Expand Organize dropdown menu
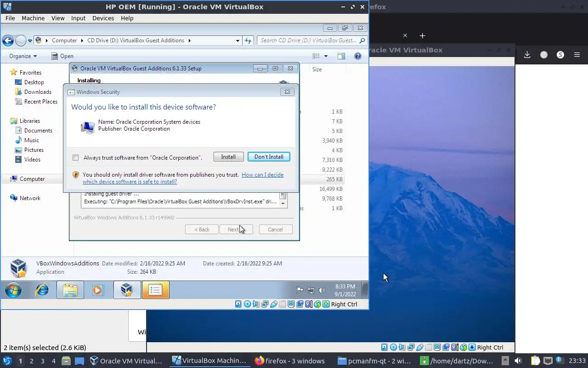 [23, 56]
